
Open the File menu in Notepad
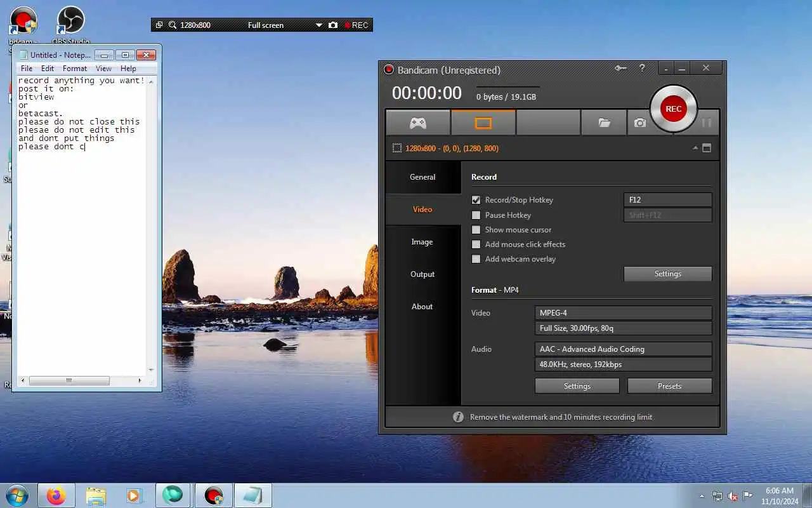(x=27, y=69)
